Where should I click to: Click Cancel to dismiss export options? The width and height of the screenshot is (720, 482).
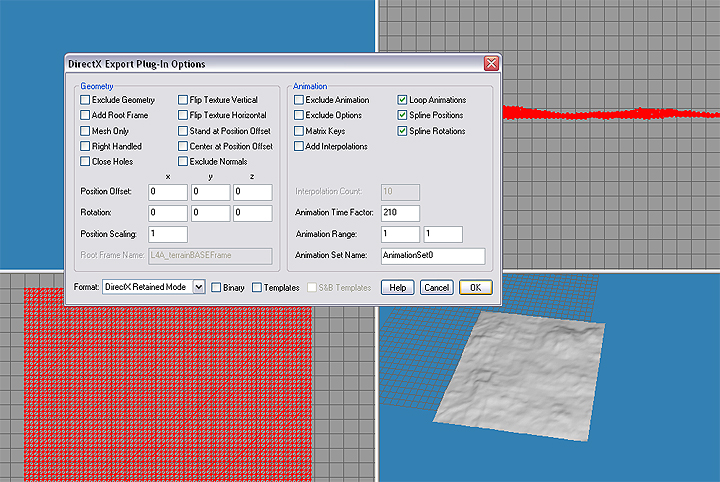[x=436, y=287]
